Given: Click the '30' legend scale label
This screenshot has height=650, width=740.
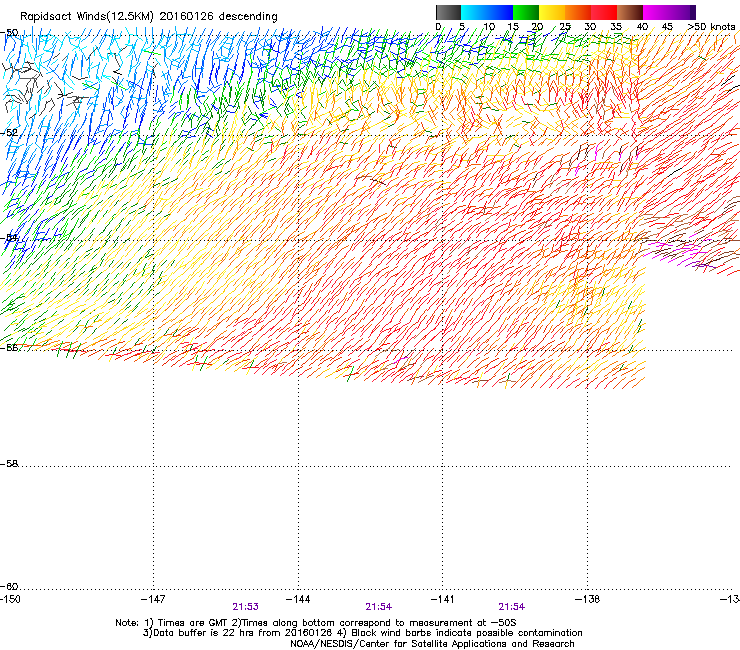Looking at the screenshot, I should coord(590,27).
